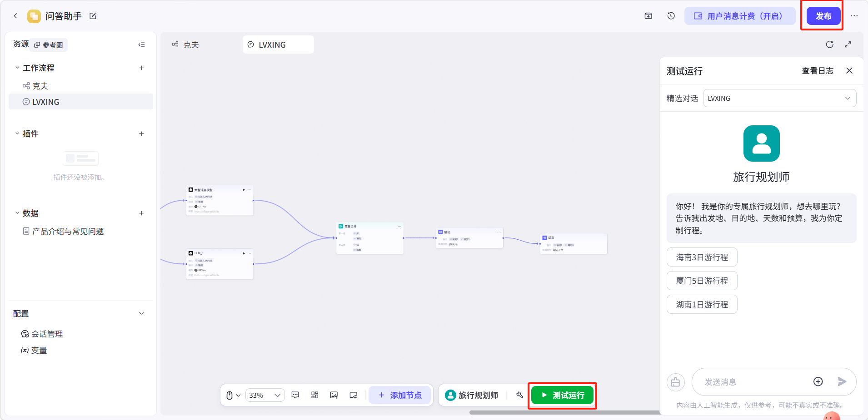Click the green 测试运行 button
Image resolution: width=868 pixels, height=420 pixels.
pos(562,395)
